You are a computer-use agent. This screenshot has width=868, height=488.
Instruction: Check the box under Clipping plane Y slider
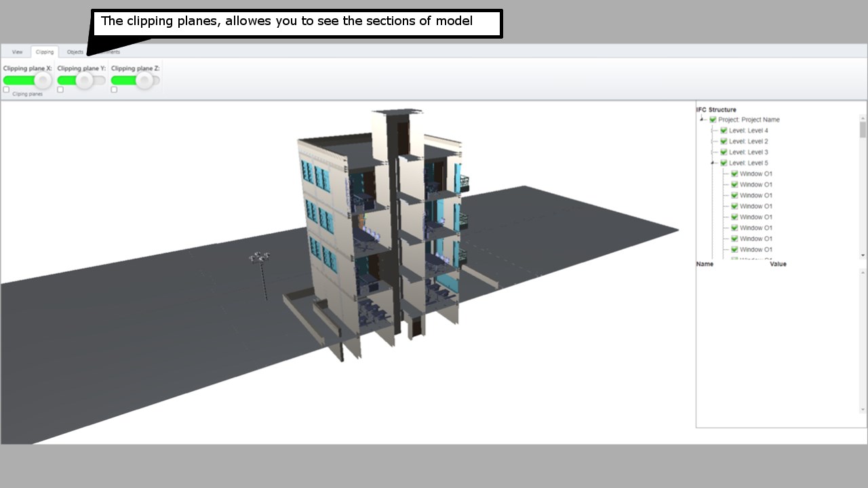pyautogui.click(x=60, y=89)
